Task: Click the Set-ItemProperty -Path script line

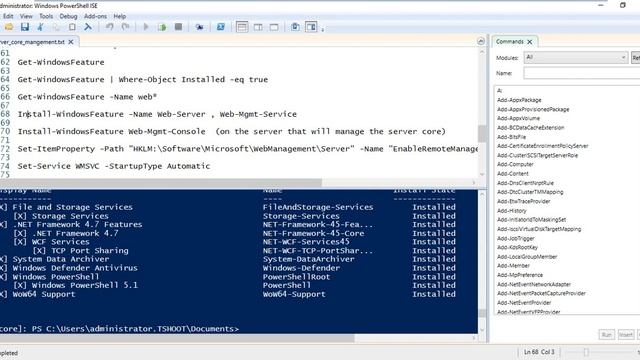Action: (247, 149)
